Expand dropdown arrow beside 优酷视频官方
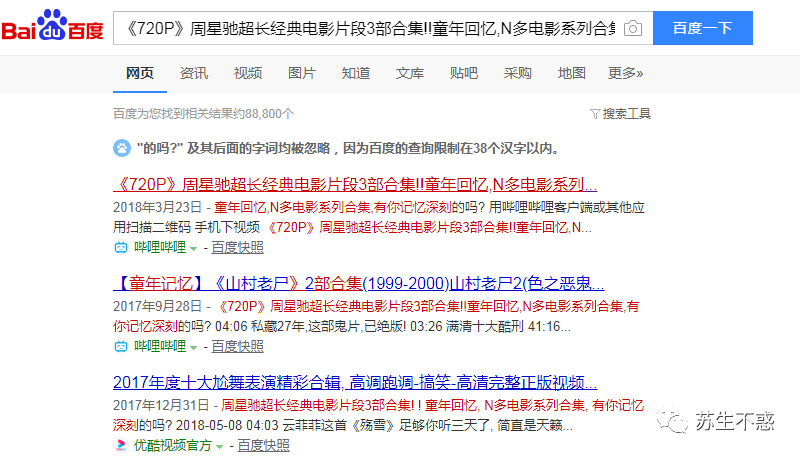 tap(219, 446)
